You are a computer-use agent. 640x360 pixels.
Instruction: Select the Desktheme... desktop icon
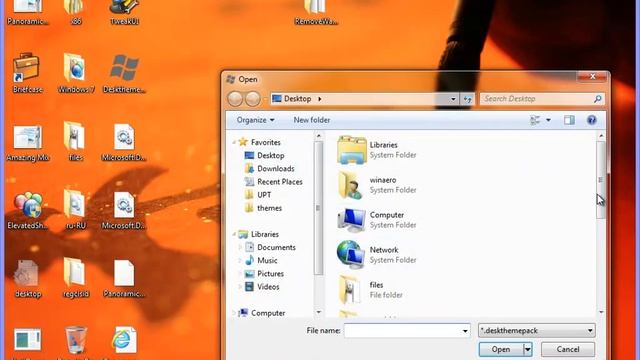124,72
